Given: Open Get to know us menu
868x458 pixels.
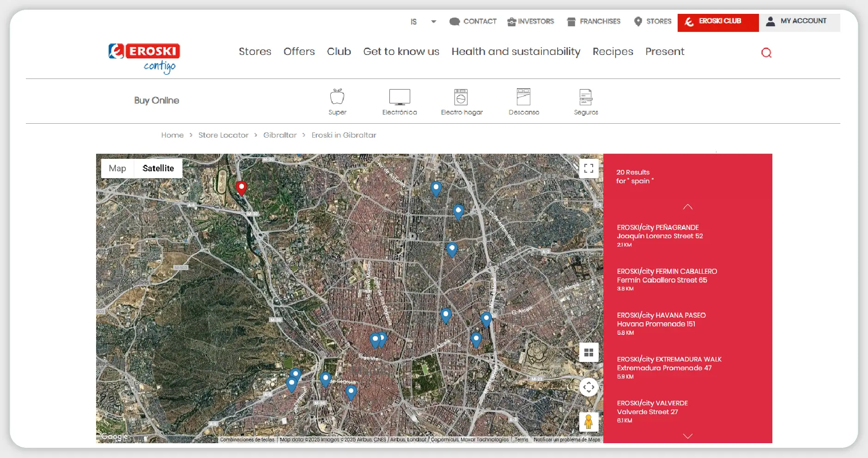Looking at the screenshot, I should [401, 51].
